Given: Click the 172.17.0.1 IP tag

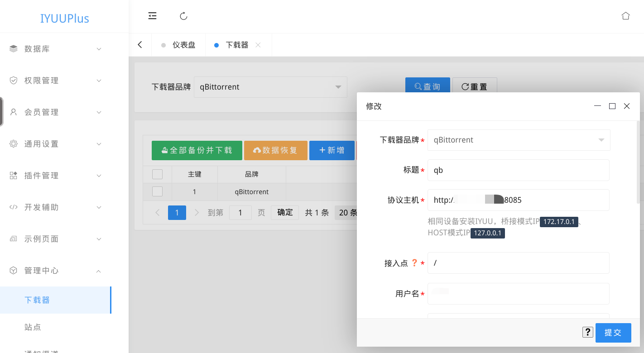Looking at the screenshot, I should (559, 222).
